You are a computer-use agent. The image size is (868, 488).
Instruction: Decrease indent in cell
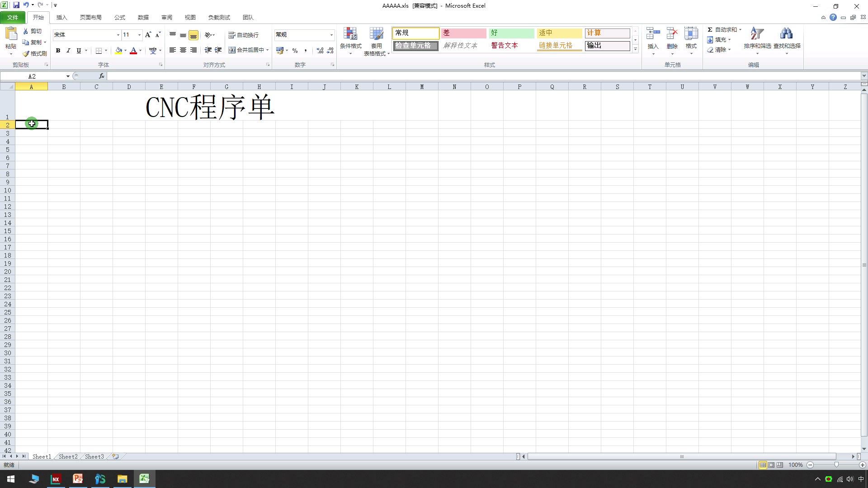point(208,50)
